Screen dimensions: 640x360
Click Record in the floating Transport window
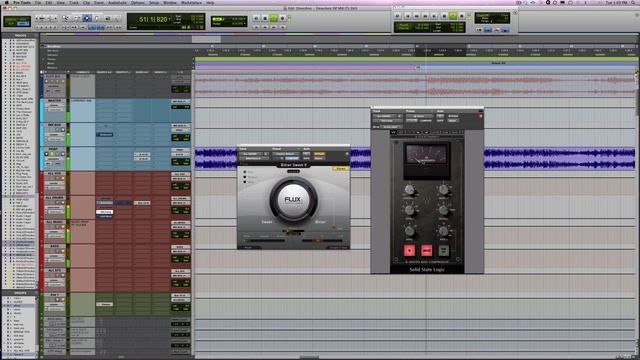[462, 16]
